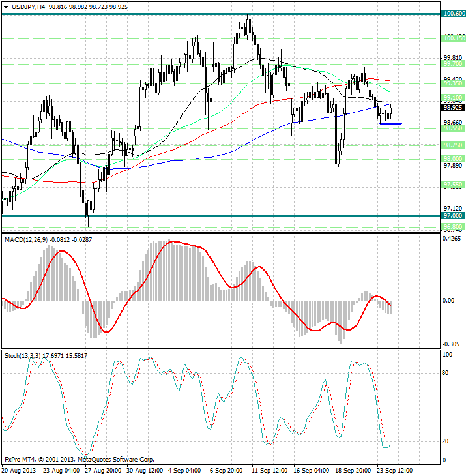
Task: Click the -0.305 MACD scale value
Action: click(x=451, y=344)
